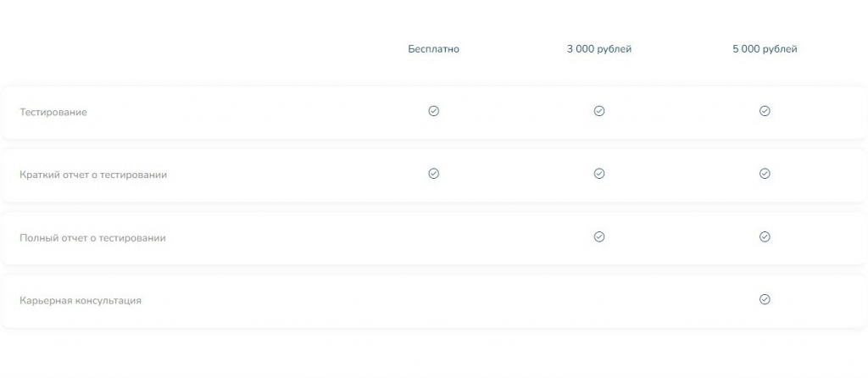The image size is (868, 378).
Task: Click empty Карьерная консультация cell under Бесплатно
Action: pos(433,301)
